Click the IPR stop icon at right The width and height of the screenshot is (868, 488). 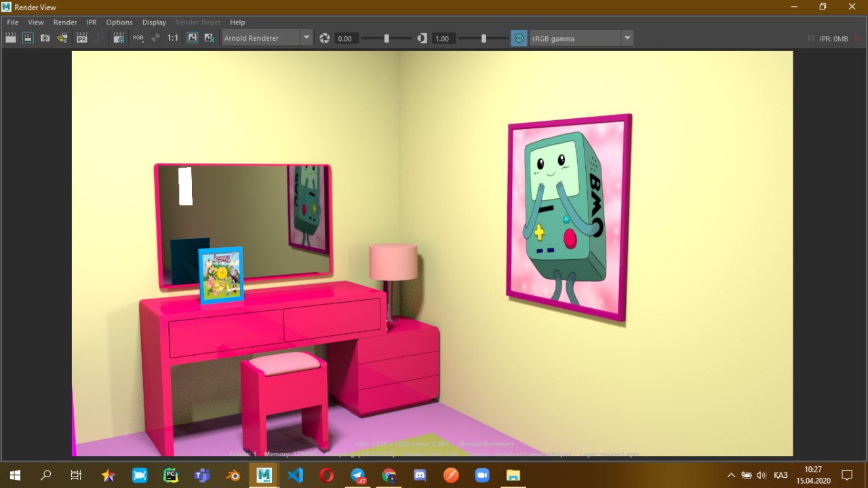tap(857, 39)
